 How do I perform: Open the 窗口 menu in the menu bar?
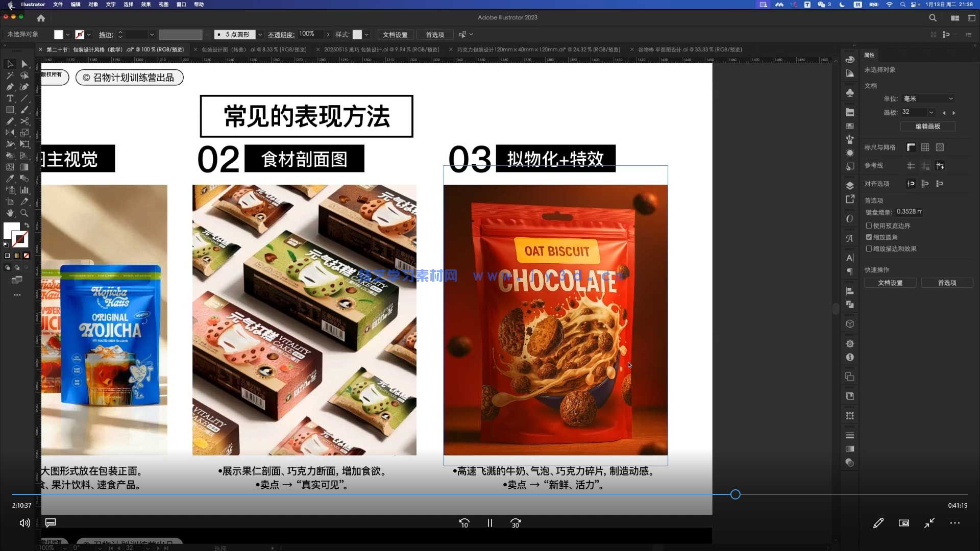[181, 5]
